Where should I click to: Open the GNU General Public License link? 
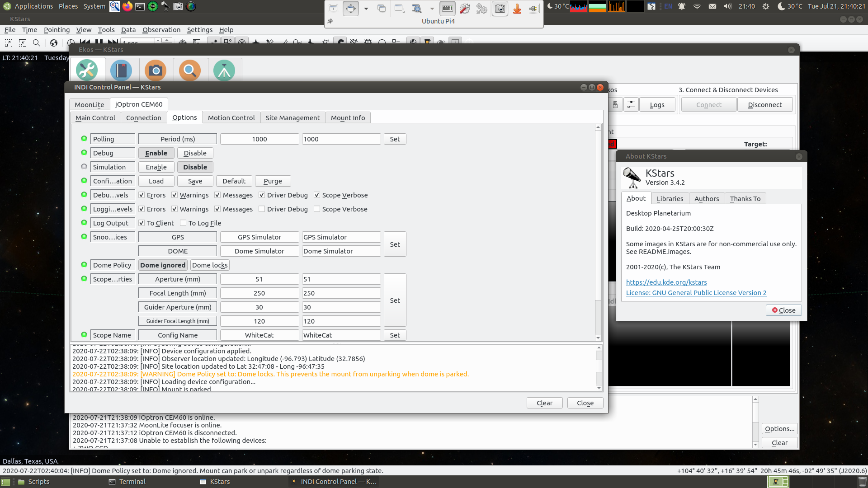pyautogui.click(x=696, y=293)
